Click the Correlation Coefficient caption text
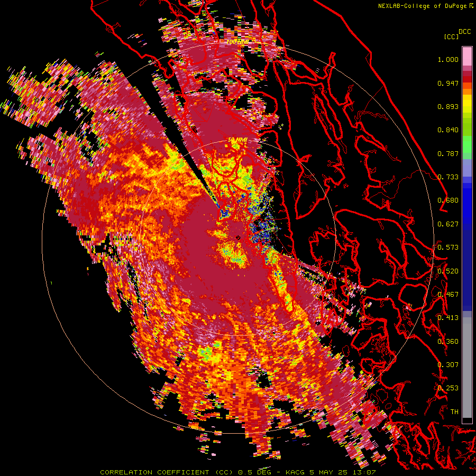This screenshot has height=476, width=476. pos(237,472)
